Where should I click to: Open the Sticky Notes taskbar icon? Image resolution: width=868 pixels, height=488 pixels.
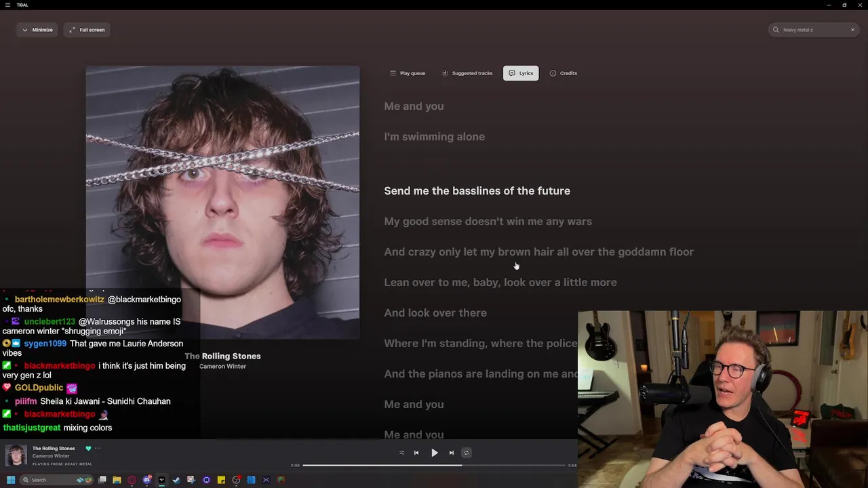[x=221, y=480]
